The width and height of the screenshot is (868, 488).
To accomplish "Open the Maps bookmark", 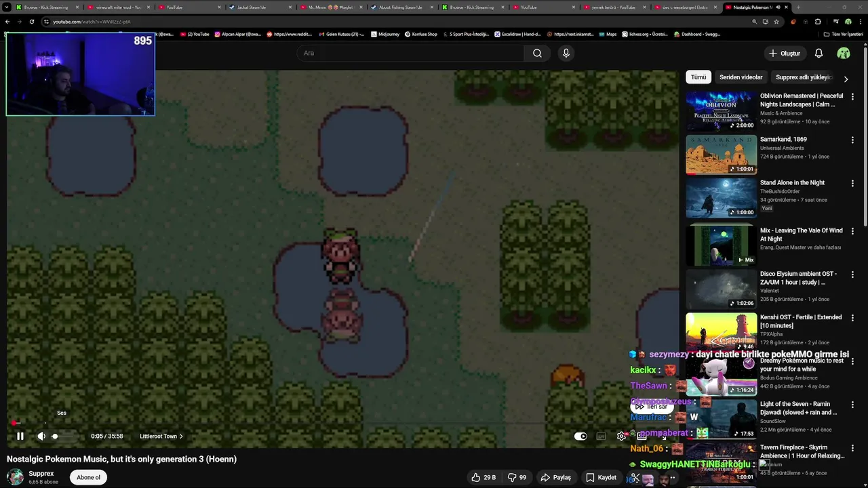I will (607, 34).
